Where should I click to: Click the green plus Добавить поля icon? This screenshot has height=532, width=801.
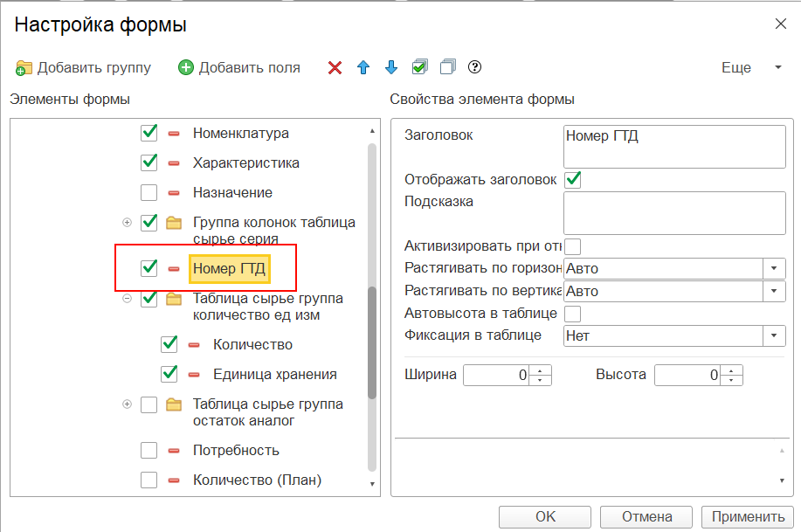pyautogui.click(x=186, y=67)
